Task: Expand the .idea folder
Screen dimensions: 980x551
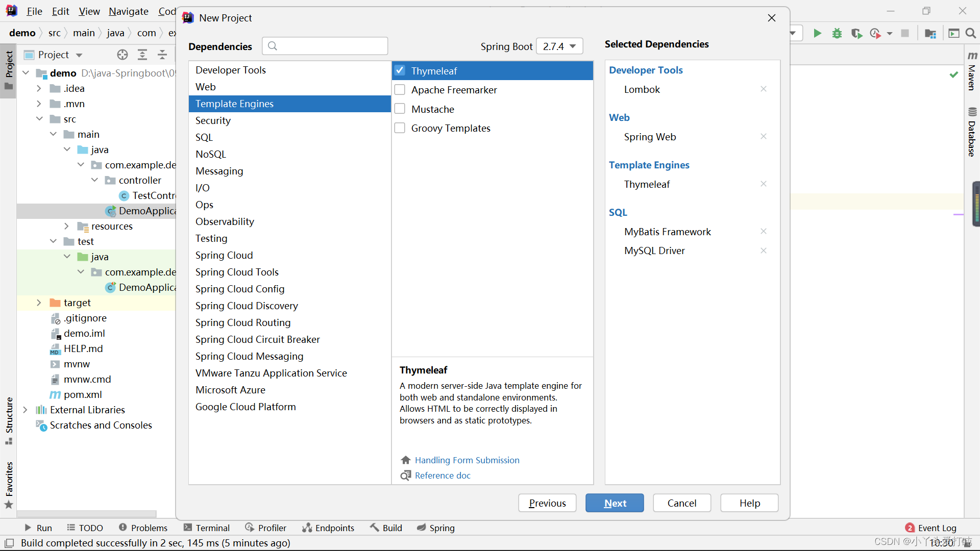Action: tap(39, 88)
